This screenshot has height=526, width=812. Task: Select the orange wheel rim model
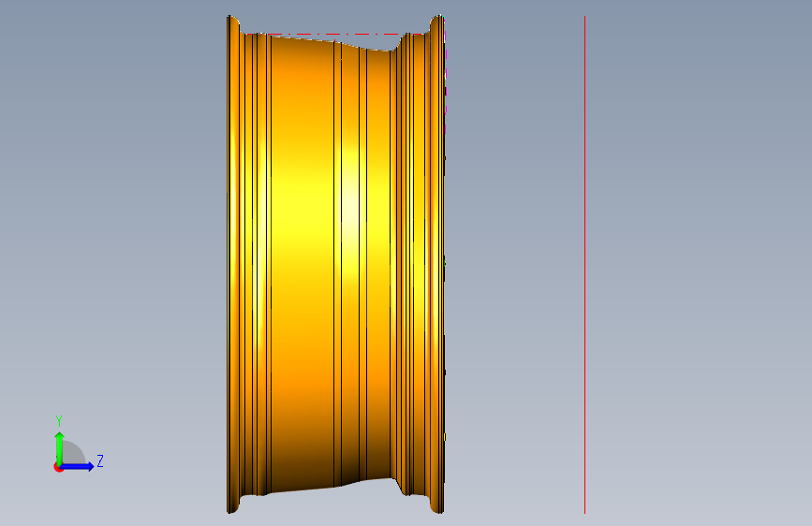coord(335,264)
